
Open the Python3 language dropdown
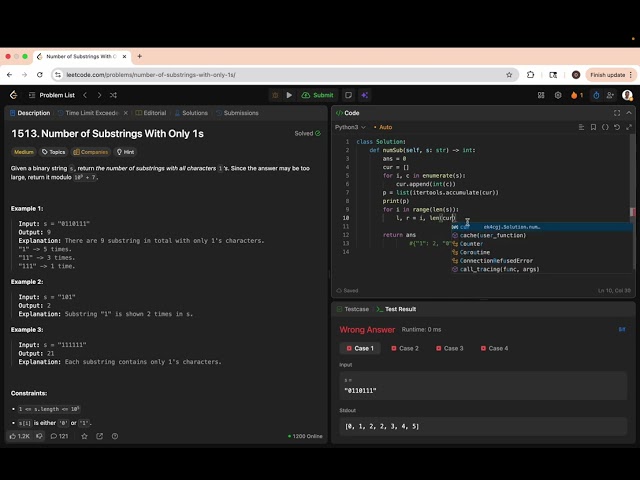tap(350, 127)
